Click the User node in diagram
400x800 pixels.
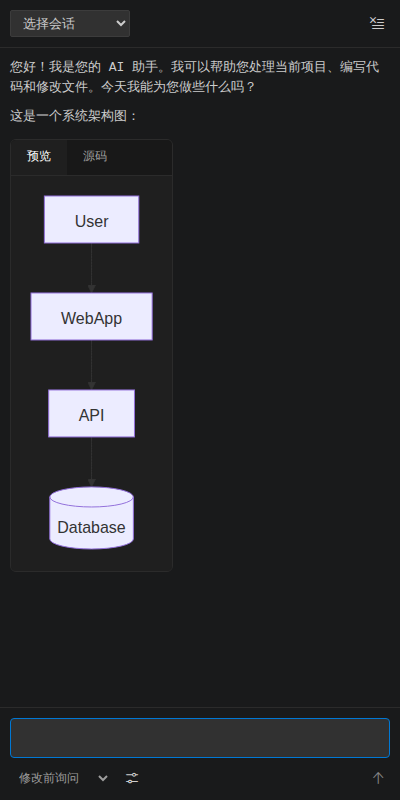click(x=91, y=220)
